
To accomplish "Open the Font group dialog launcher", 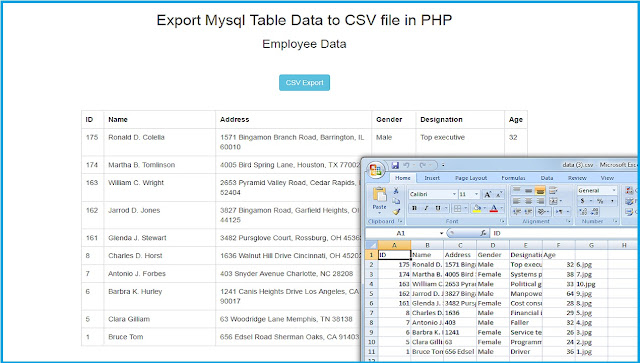I will point(502,221).
